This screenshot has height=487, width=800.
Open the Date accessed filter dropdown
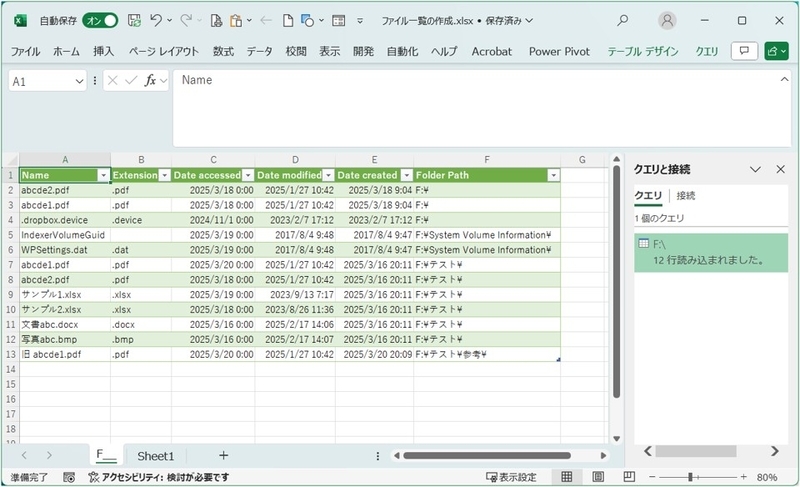click(x=248, y=175)
